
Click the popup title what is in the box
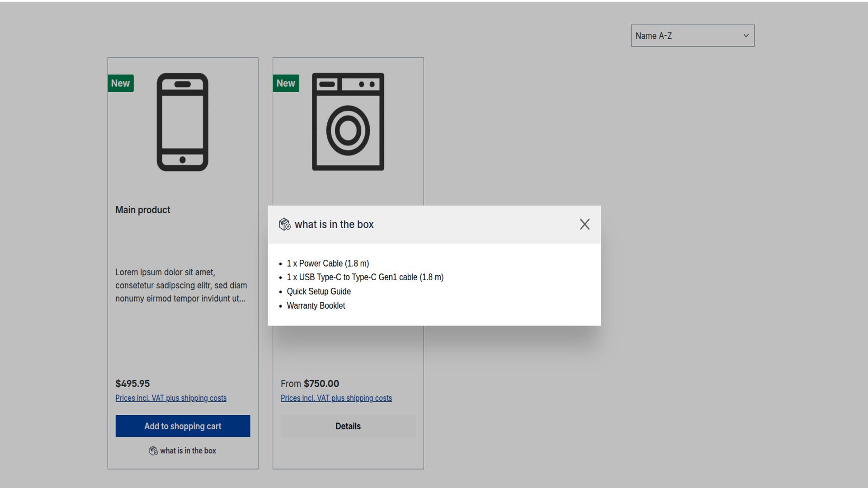pyautogui.click(x=334, y=225)
